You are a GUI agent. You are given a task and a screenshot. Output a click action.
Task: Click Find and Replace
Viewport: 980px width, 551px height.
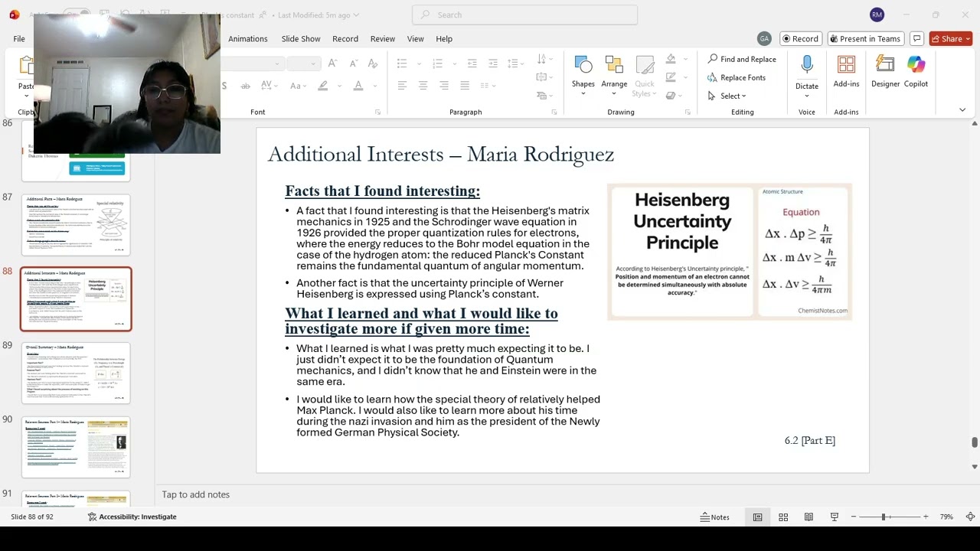pos(742,59)
